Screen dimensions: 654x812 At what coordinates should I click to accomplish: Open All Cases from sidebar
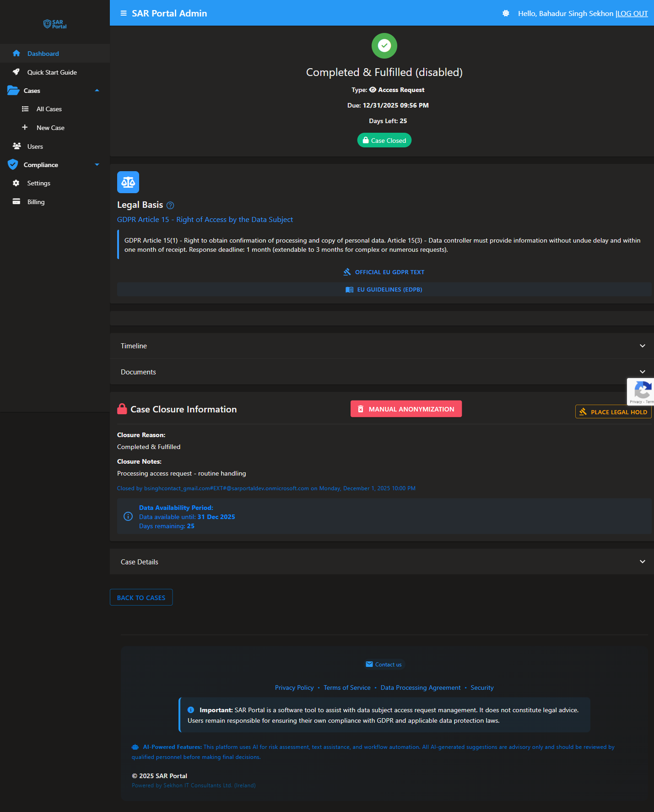tap(49, 109)
